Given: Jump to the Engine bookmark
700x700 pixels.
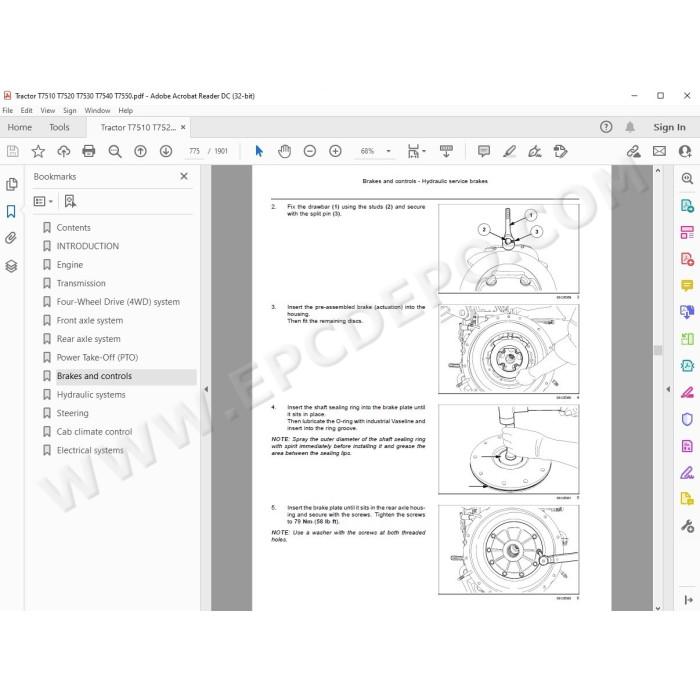Looking at the screenshot, I should click(70, 265).
